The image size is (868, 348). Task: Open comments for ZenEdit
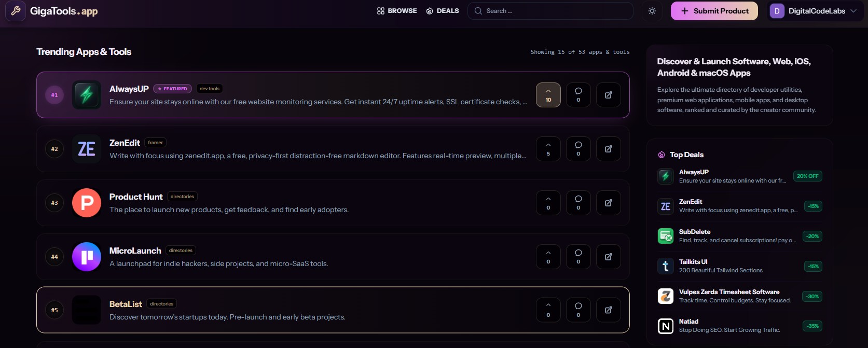point(578,149)
